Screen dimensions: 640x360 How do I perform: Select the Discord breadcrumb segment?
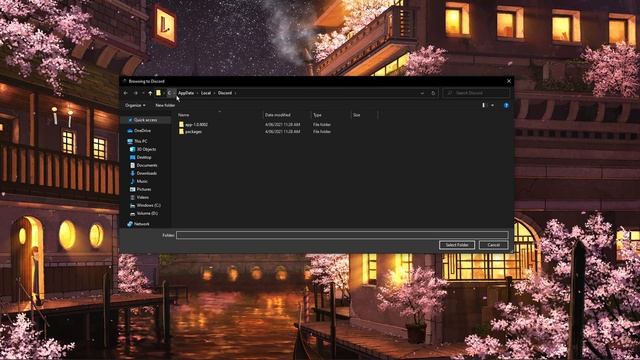[x=225, y=93]
